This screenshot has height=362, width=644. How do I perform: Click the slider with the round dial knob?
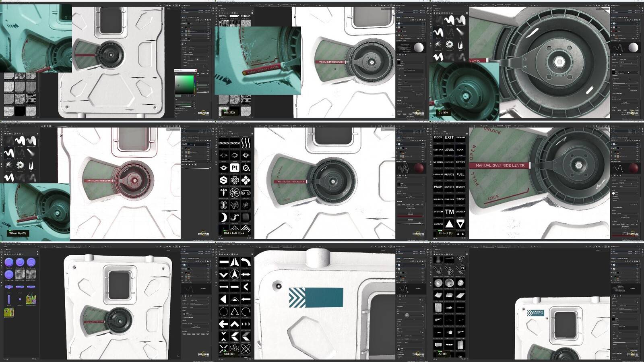tap(407, 315)
